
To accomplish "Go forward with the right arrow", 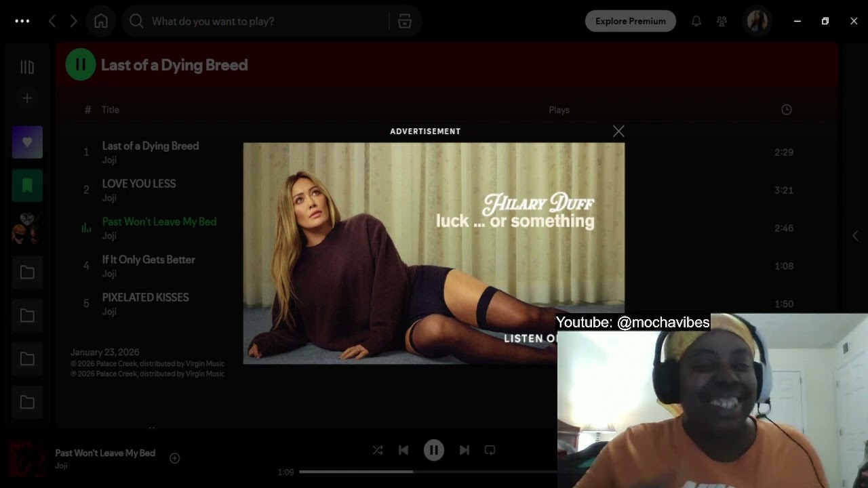I will [x=73, y=21].
